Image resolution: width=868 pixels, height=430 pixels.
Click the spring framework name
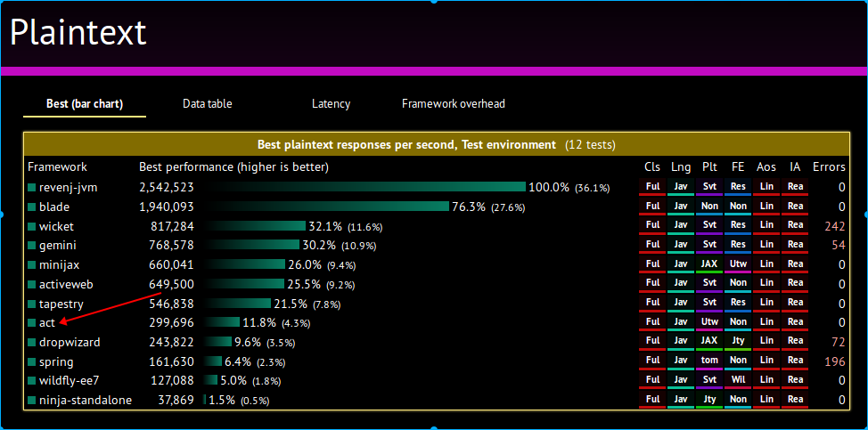point(56,362)
